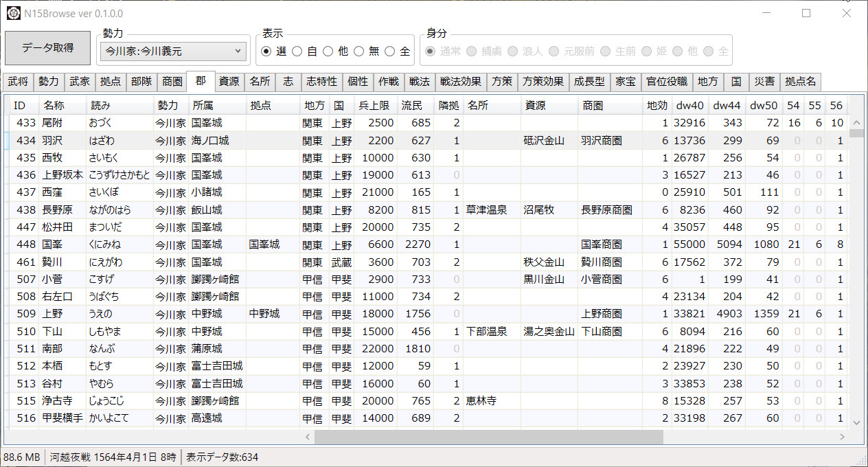The height and width of the screenshot is (467, 868).
Task: Click the 湯之奥金山 cell
Action: (549, 331)
